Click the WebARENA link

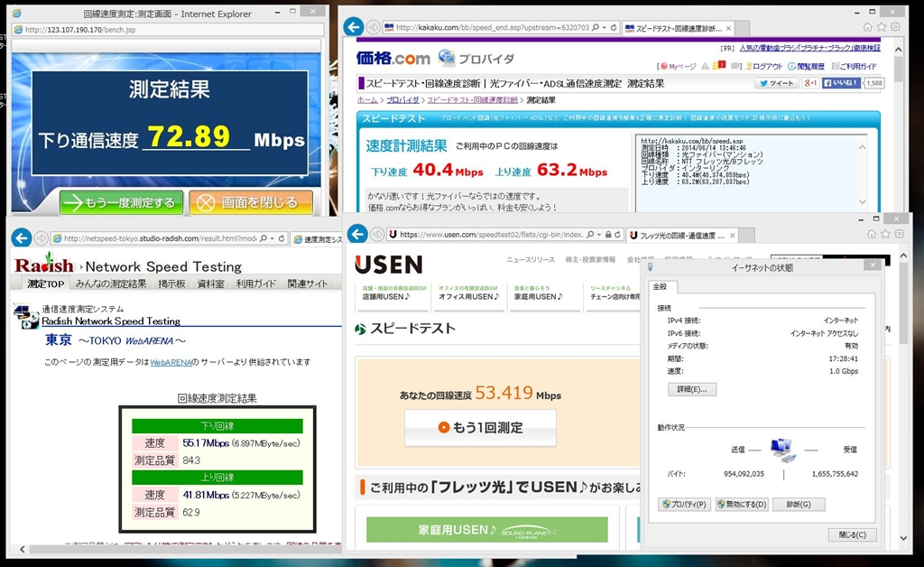tap(171, 362)
